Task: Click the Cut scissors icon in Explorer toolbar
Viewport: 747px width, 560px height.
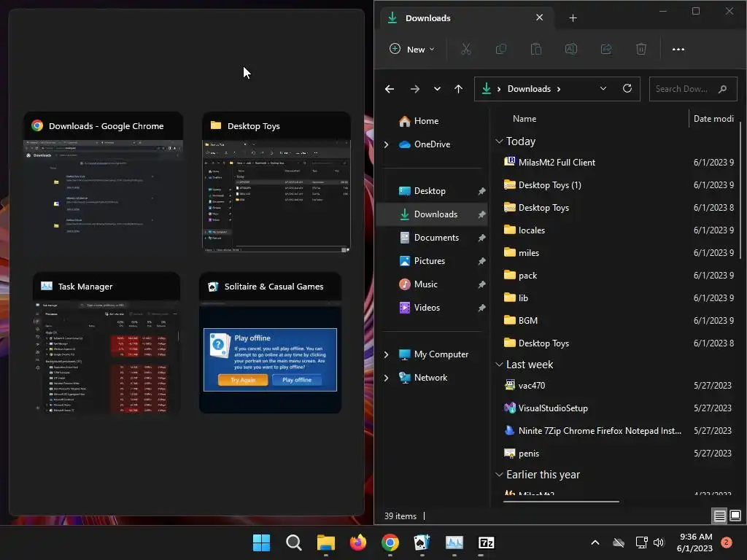Action: pyautogui.click(x=466, y=49)
